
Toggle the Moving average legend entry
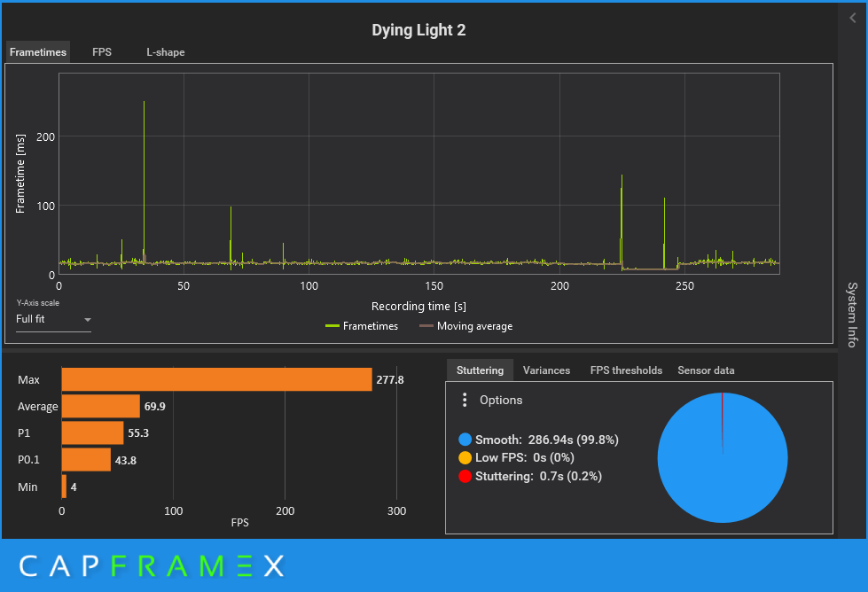pos(465,326)
